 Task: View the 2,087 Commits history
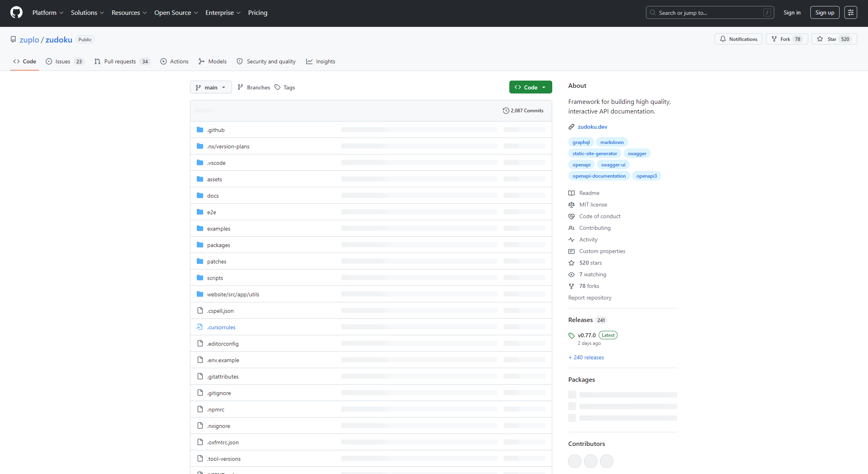click(523, 111)
